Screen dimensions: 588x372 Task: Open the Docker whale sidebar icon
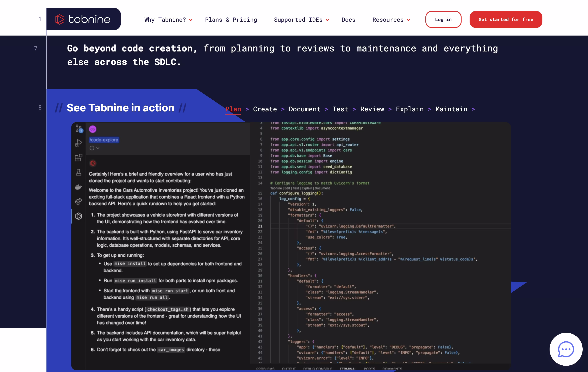click(x=78, y=187)
